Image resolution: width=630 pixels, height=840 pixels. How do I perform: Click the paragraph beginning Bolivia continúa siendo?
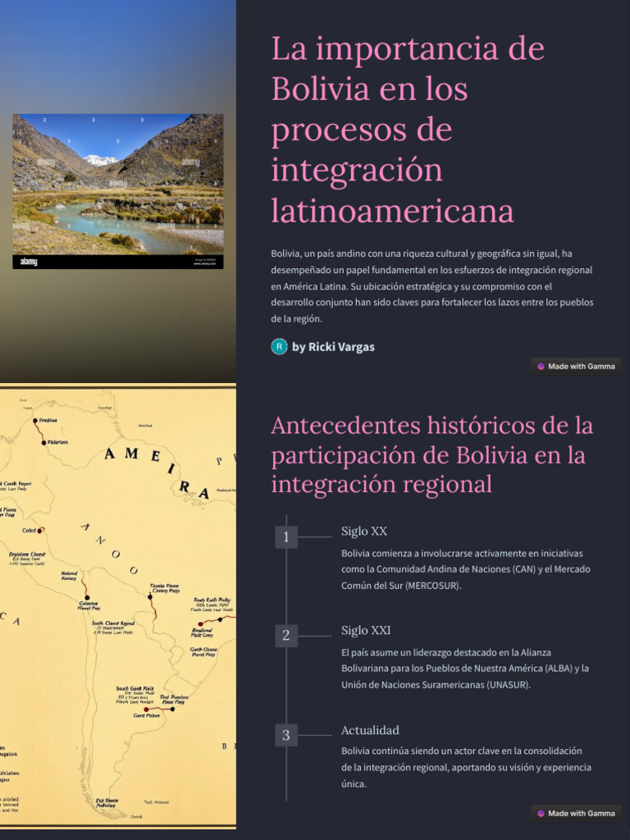466,767
